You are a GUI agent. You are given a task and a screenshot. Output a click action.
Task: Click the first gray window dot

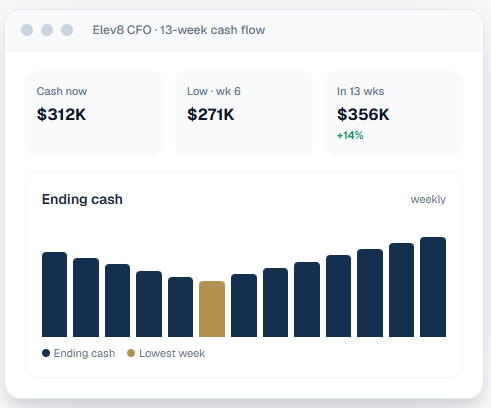coord(27,30)
